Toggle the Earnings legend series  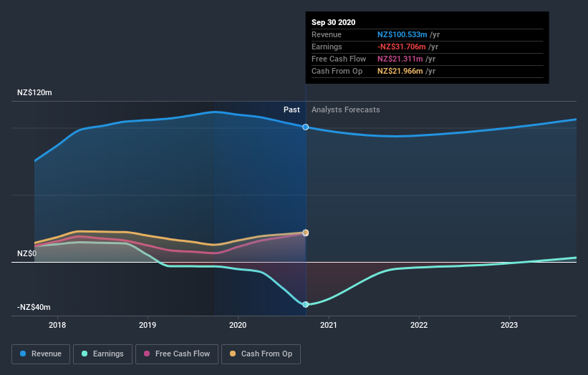pyautogui.click(x=102, y=354)
